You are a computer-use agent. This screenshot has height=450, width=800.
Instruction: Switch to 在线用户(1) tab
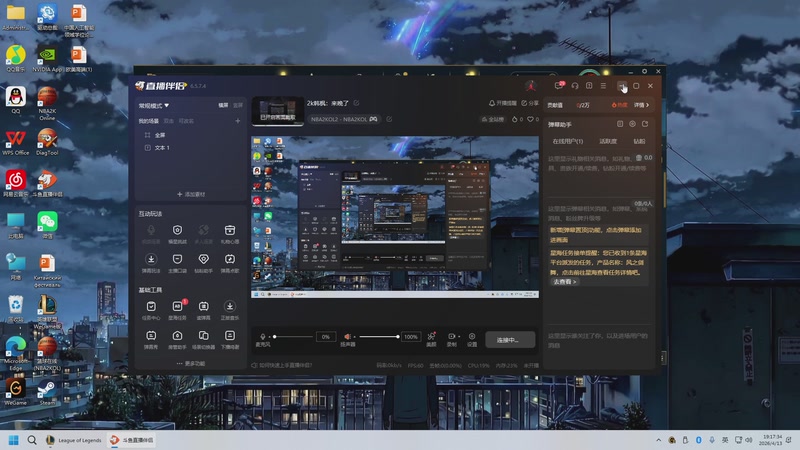[x=568, y=141]
